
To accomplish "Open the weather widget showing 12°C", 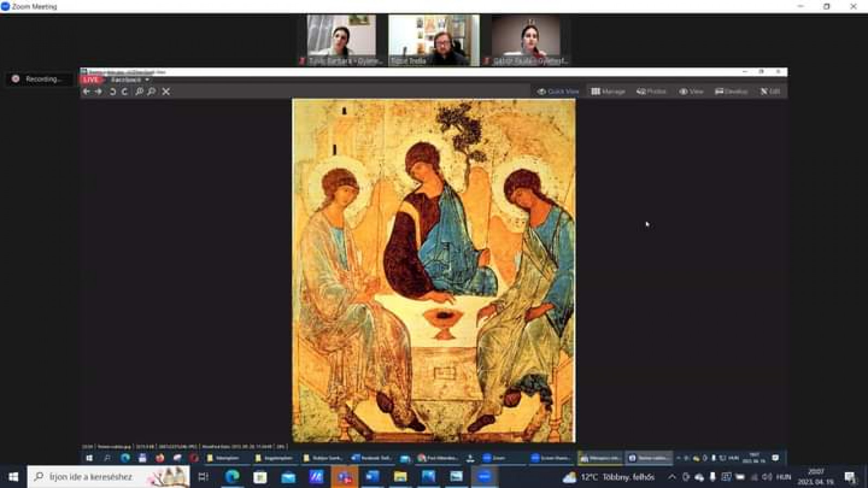I will pos(608,477).
